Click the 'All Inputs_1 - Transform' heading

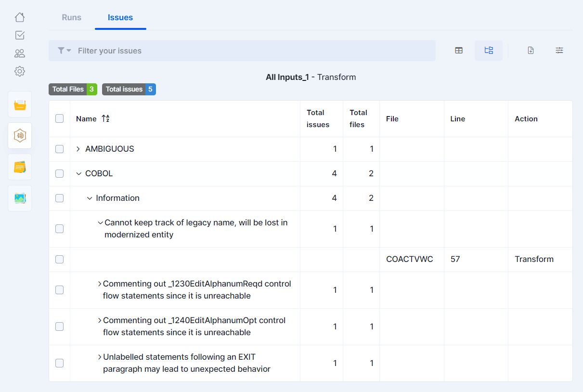click(x=311, y=77)
